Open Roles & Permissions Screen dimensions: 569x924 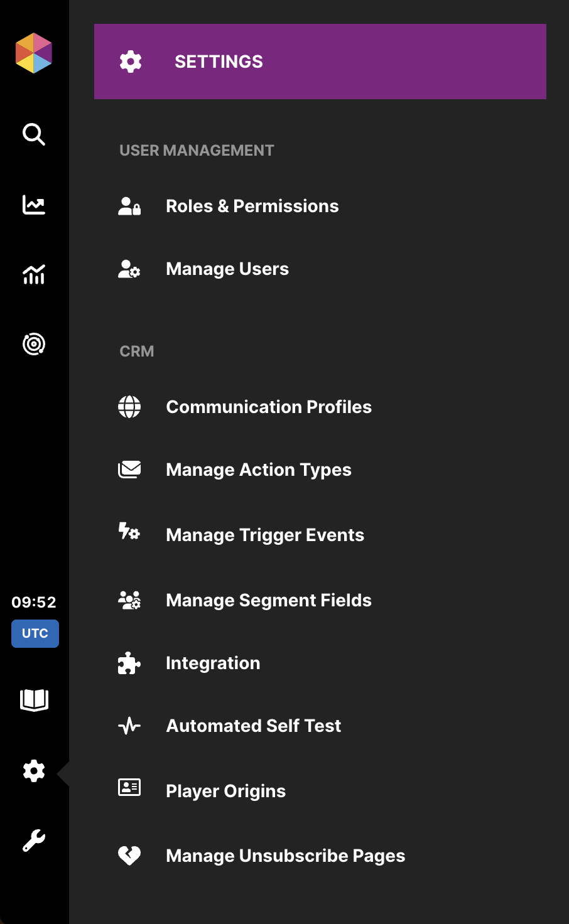coord(252,206)
